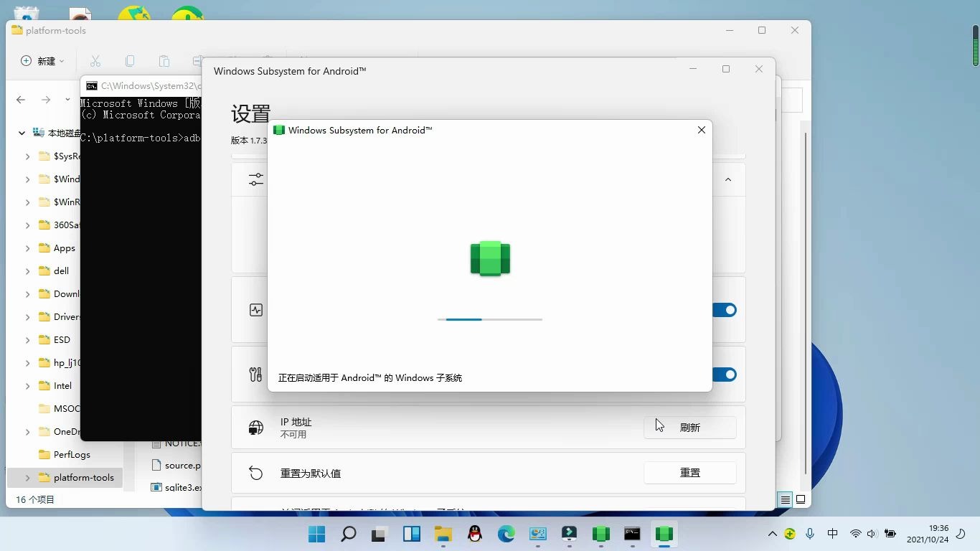Show hidden system tray icons
The width and height of the screenshot is (980, 551).
772,534
